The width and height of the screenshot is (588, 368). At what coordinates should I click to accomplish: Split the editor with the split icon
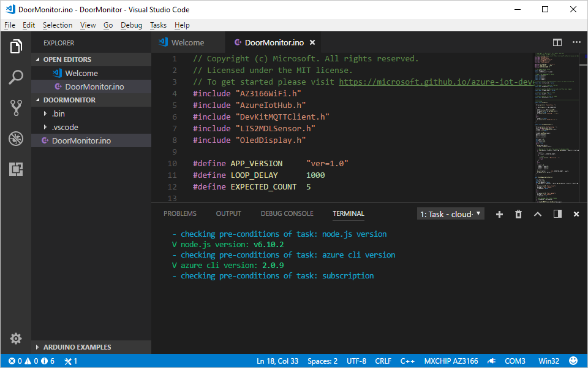[x=557, y=42]
